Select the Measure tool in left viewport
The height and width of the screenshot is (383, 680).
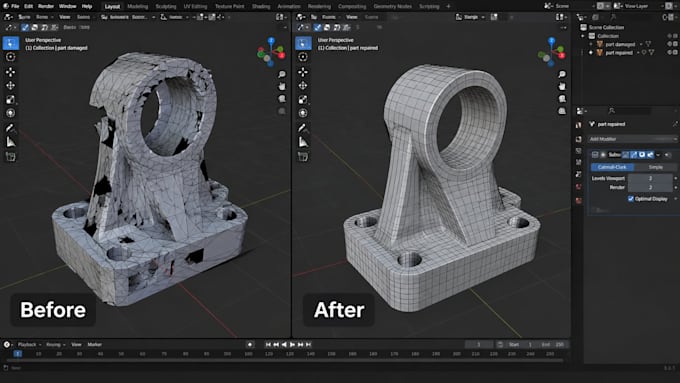[11, 142]
